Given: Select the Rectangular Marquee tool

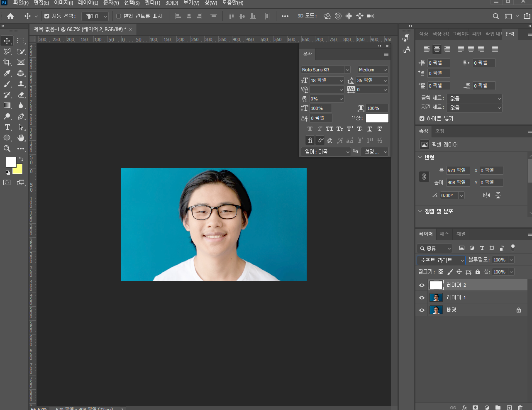Looking at the screenshot, I should coord(21,41).
